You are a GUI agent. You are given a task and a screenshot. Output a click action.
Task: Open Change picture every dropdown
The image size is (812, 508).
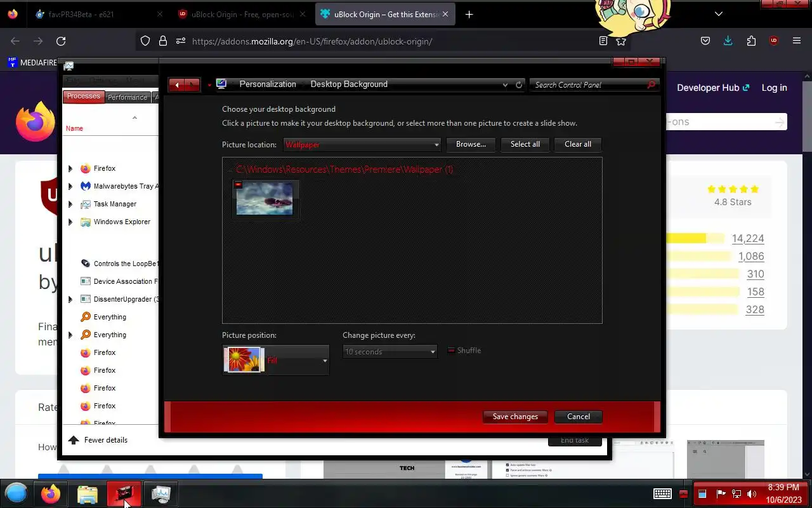click(x=390, y=351)
